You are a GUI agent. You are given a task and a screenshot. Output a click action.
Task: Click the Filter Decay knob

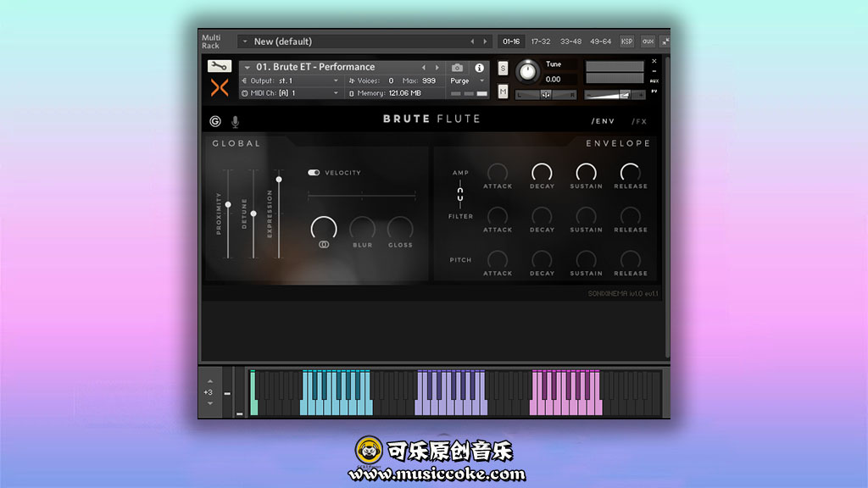[542, 216]
